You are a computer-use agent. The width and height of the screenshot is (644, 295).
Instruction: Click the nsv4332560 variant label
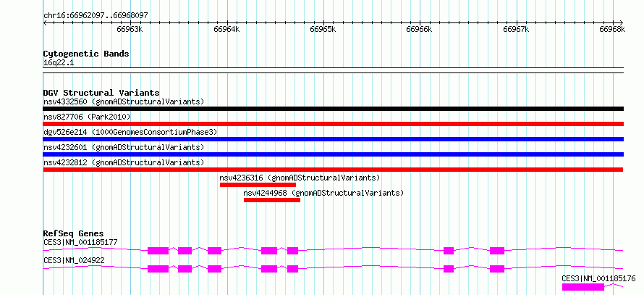click(x=124, y=101)
